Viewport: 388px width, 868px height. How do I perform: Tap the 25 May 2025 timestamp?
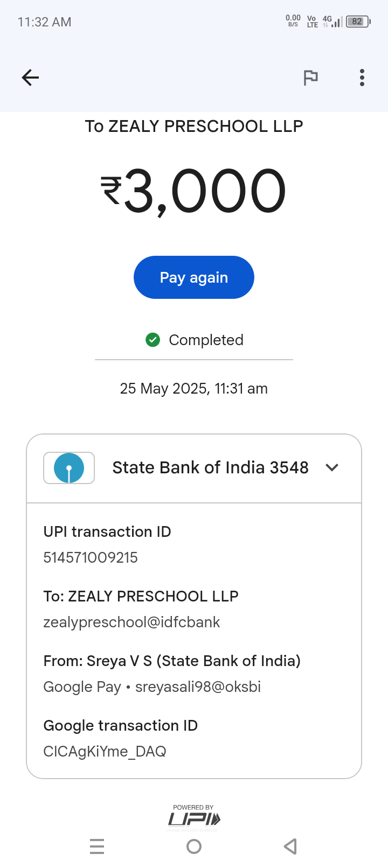point(194,388)
